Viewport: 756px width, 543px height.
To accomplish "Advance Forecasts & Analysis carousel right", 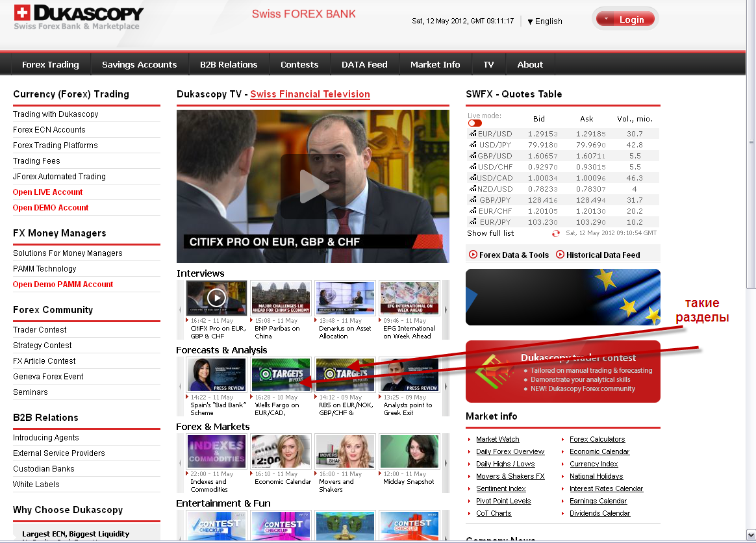I will pos(446,386).
